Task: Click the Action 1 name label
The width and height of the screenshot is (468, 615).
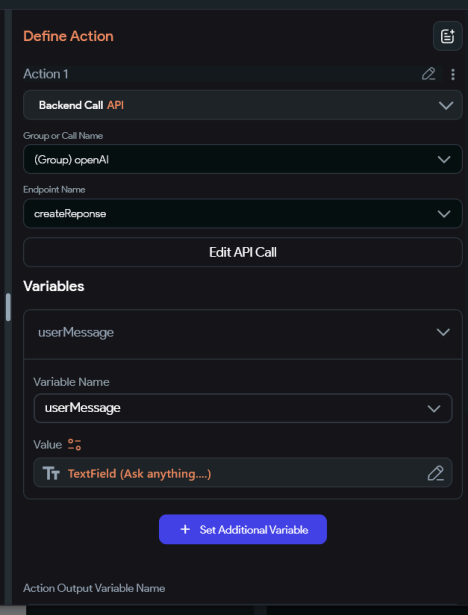Action: (x=46, y=74)
